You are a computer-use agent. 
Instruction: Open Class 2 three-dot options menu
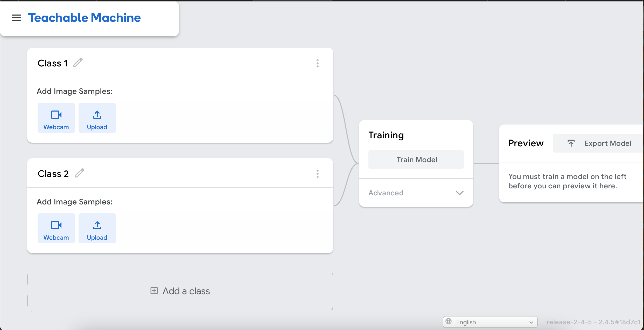(x=317, y=174)
